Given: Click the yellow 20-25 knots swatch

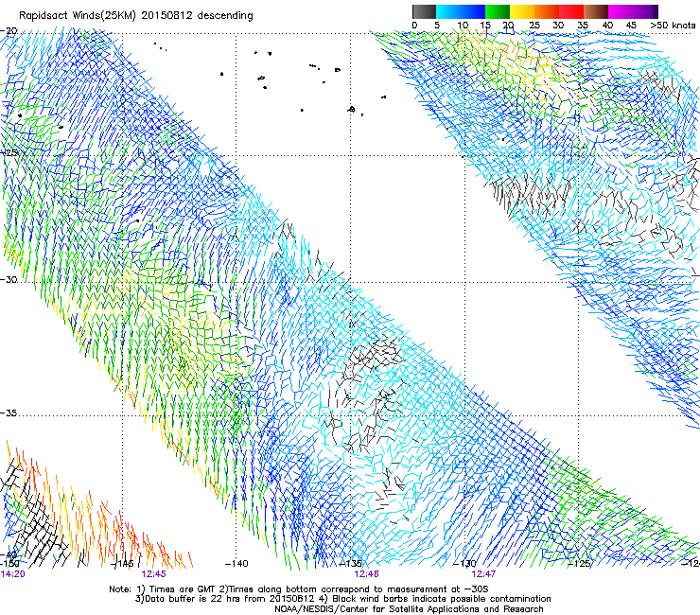Looking at the screenshot, I should tap(522, 11).
